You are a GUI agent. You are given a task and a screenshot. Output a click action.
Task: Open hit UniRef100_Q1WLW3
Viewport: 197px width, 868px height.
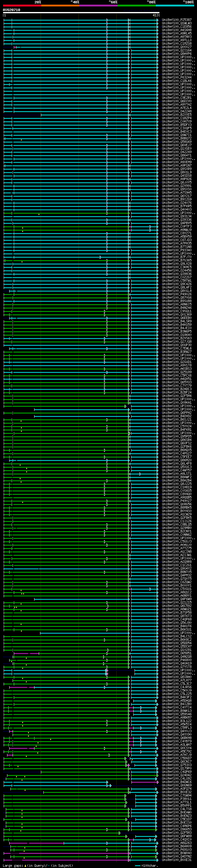pyautogui.click(x=177, y=23)
